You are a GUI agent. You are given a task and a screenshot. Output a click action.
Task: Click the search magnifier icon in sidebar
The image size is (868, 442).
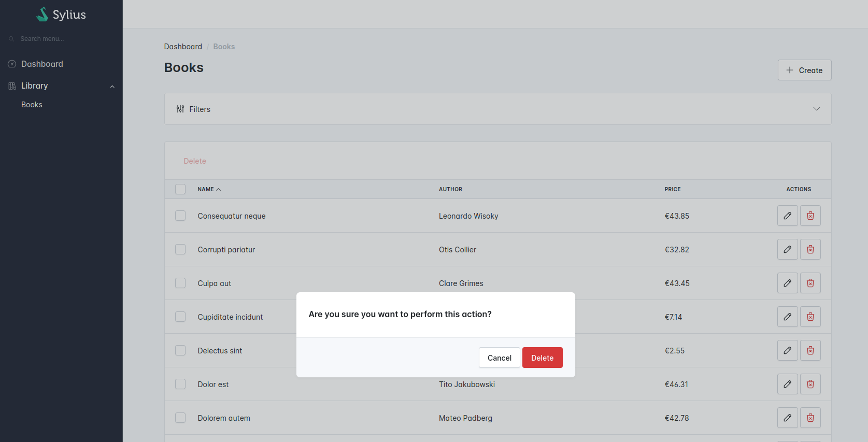coord(11,39)
